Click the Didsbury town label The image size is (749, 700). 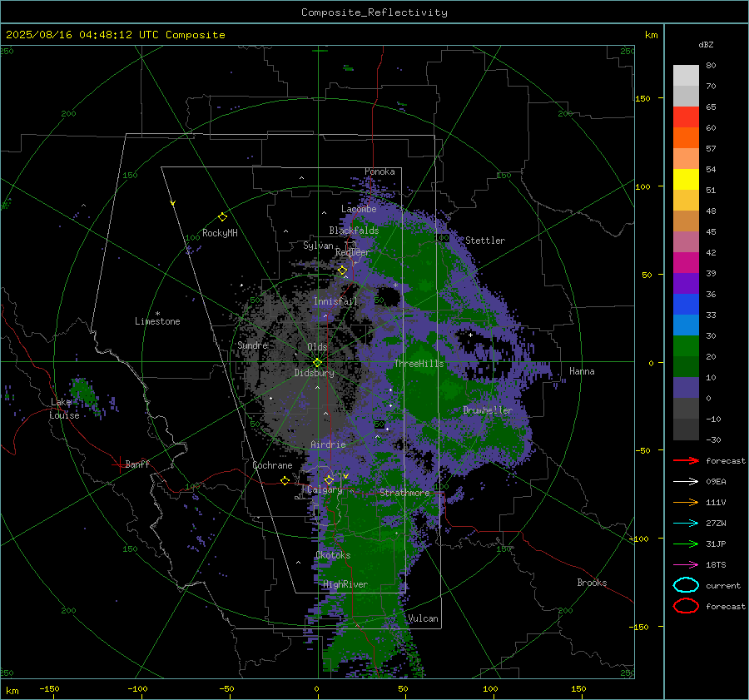tap(315, 373)
